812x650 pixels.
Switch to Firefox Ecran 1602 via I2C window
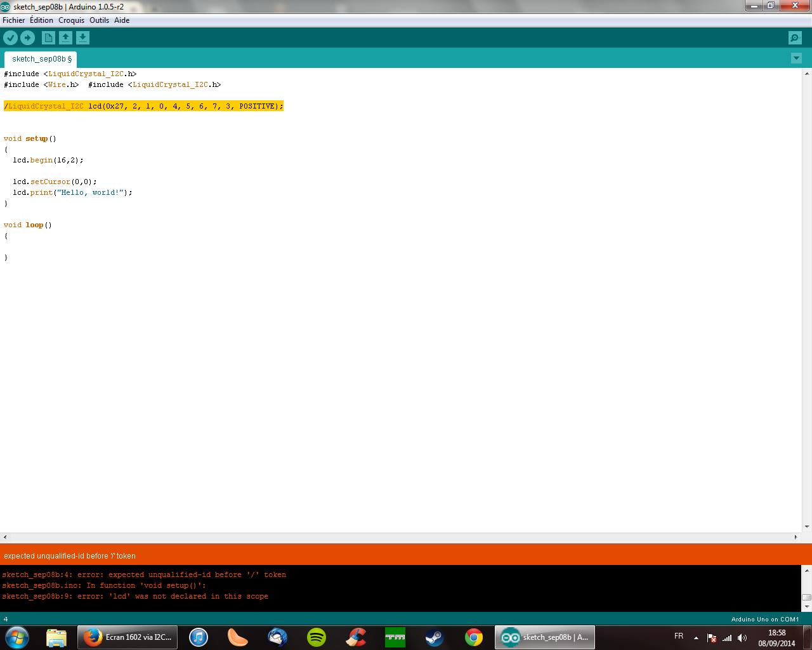coord(128,637)
